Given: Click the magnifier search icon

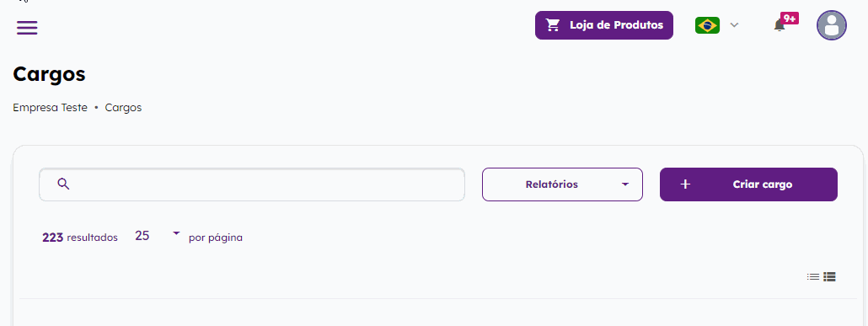Looking at the screenshot, I should coord(64,184).
